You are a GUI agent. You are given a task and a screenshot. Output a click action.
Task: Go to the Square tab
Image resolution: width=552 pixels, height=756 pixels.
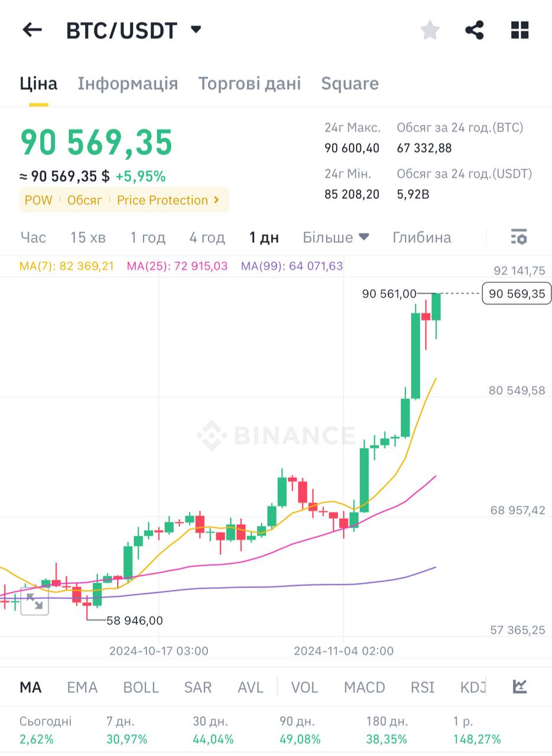pos(350,83)
